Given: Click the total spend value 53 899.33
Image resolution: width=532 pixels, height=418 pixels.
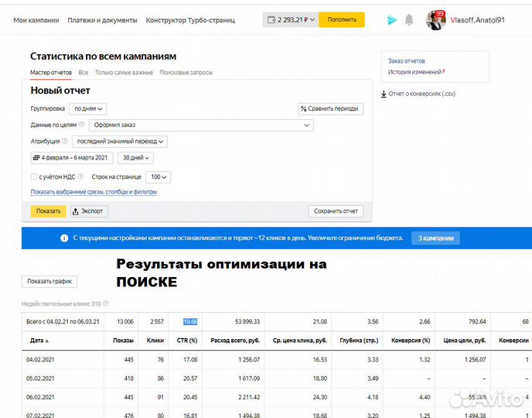Looking at the screenshot, I should [x=247, y=321].
